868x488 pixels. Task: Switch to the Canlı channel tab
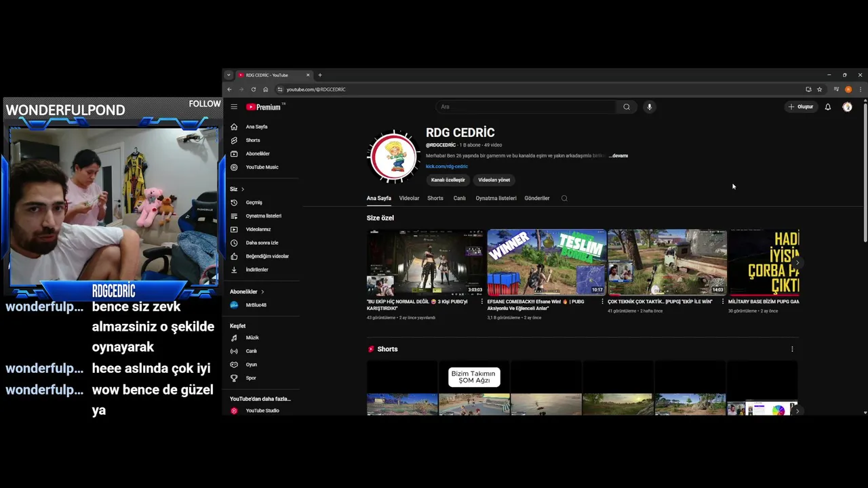coord(459,199)
